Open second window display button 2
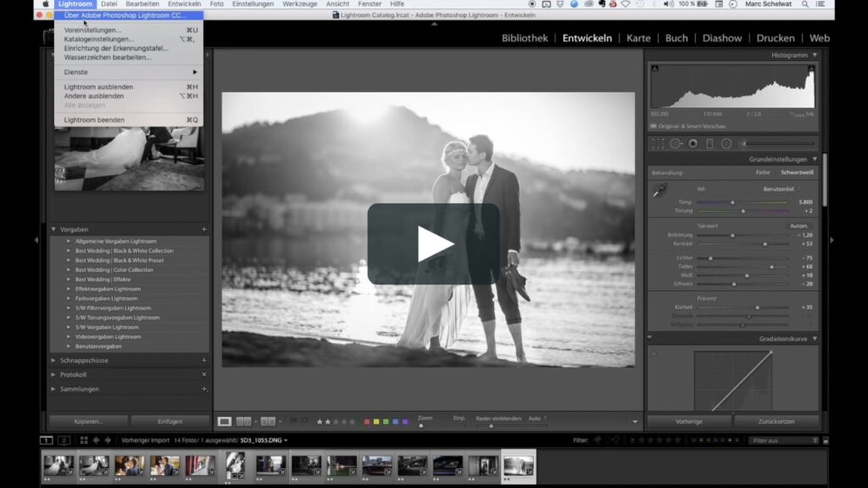Screen dimensions: 868x488 [64, 441]
